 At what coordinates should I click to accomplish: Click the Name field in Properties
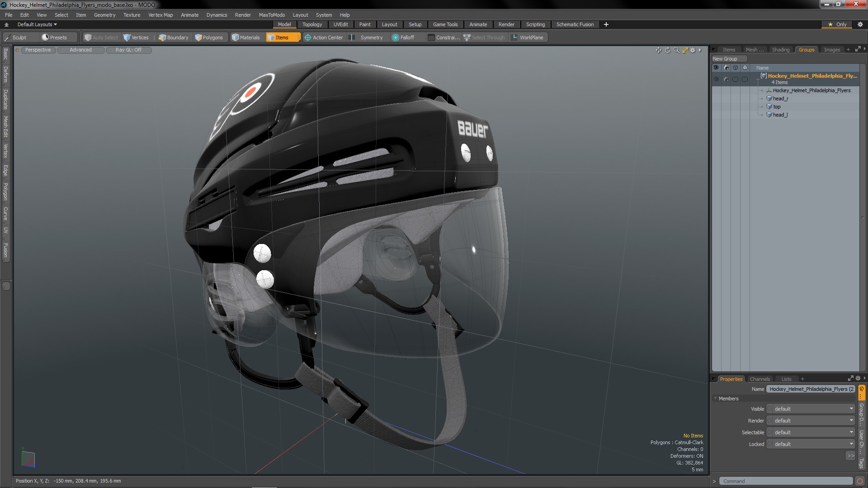click(811, 389)
